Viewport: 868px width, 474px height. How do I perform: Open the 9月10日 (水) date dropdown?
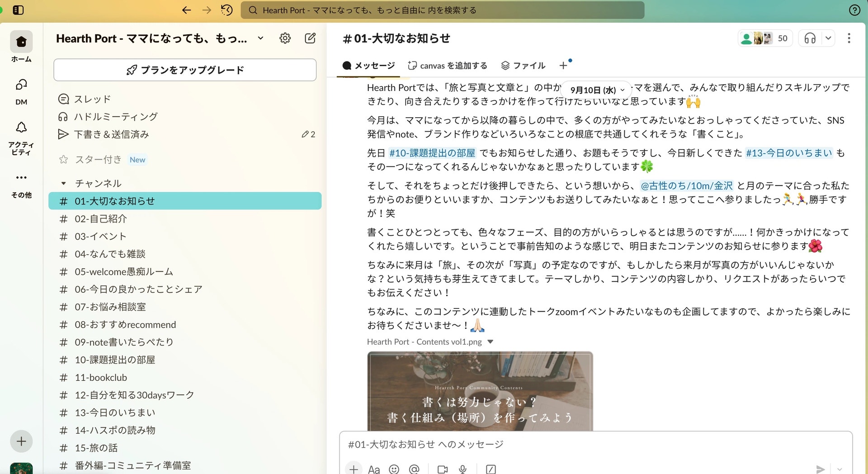point(596,90)
